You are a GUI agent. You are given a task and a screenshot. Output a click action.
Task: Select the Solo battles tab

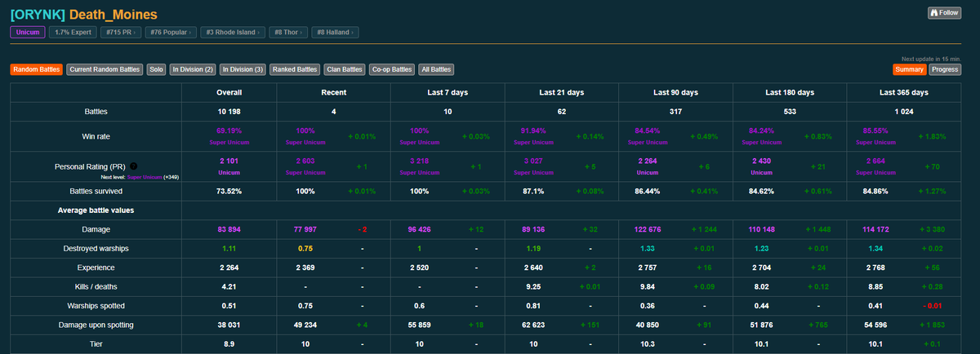point(156,70)
